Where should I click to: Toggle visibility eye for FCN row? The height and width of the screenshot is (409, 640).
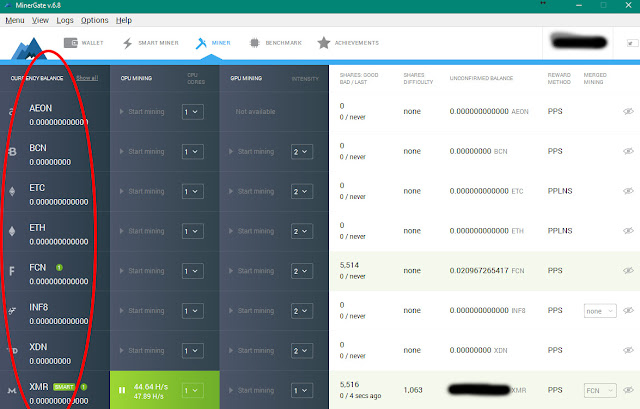click(x=628, y=271)
